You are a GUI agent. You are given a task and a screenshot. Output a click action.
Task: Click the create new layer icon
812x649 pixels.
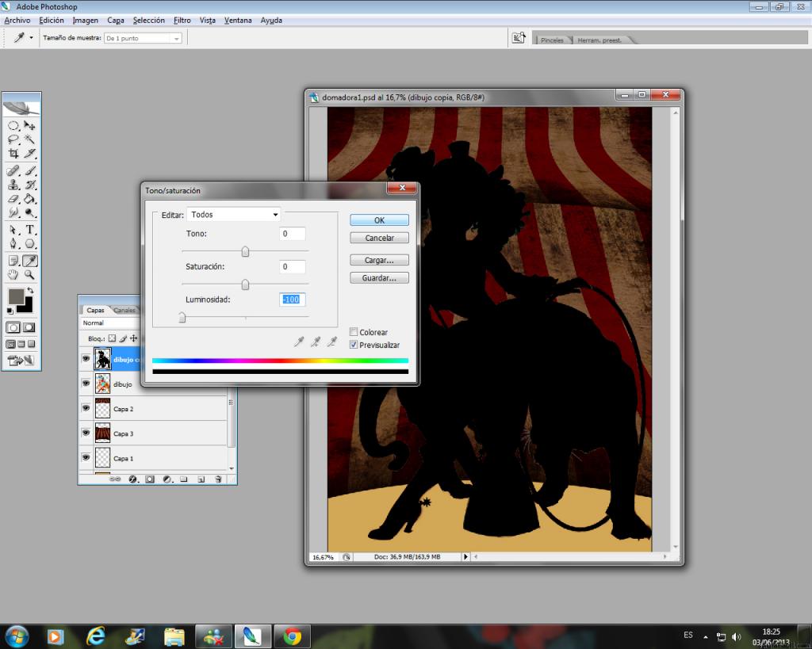[201, 479]
